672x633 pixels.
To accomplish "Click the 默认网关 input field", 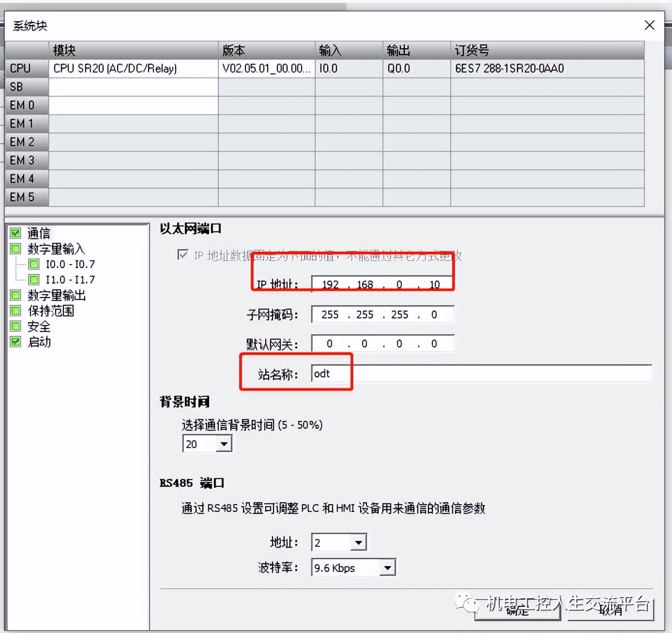I will (x=382, y=344).
